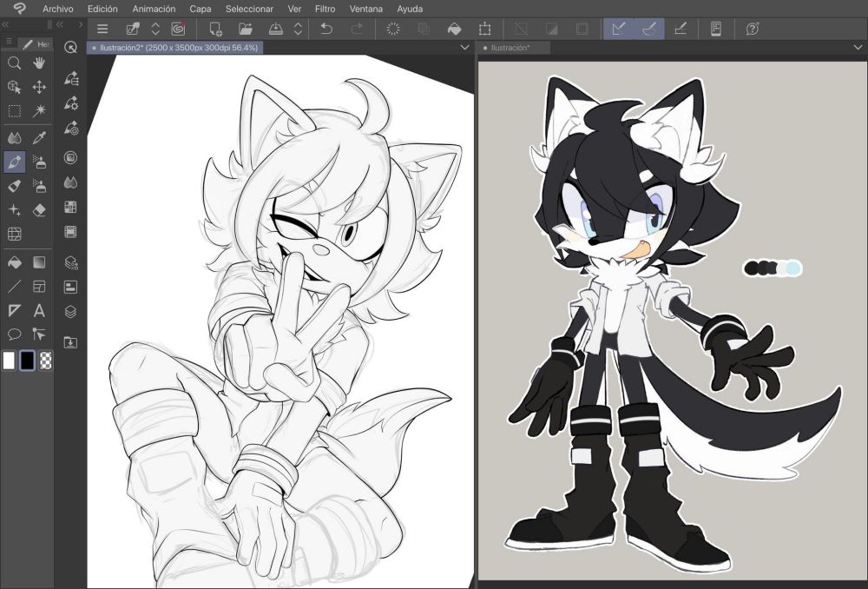868x589 pixels.
Task: Select the Hand move tool
Action: point(39,63)
